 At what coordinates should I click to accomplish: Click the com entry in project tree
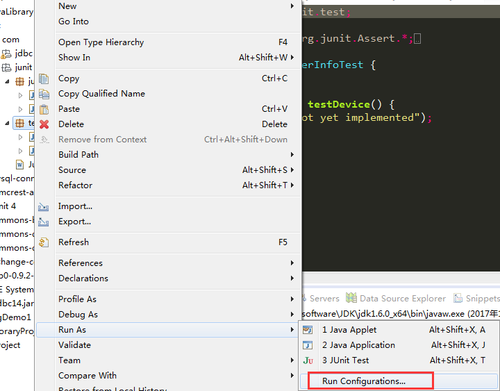click(x=10, y=40)
